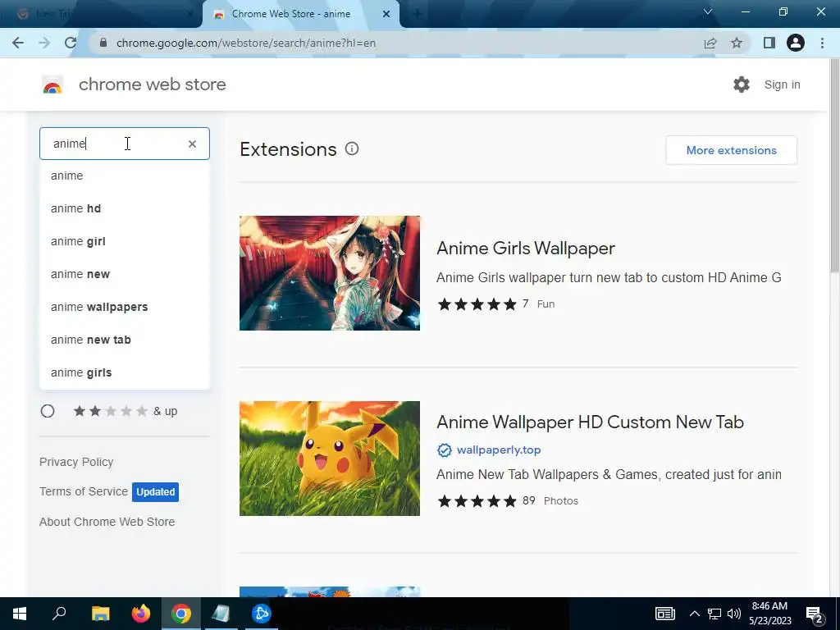Open Anime Wallpaper HD Custom New Tab title

pyautogui.click(x=590, y=422)
